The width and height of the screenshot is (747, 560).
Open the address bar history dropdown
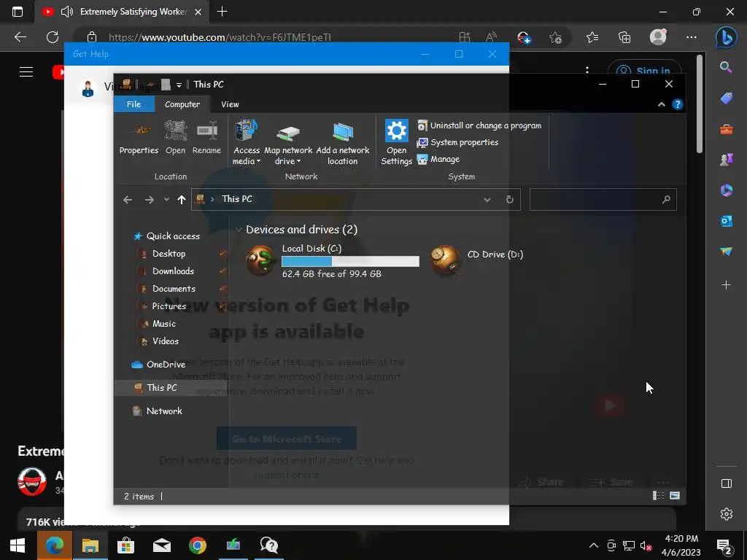point(487,200)
